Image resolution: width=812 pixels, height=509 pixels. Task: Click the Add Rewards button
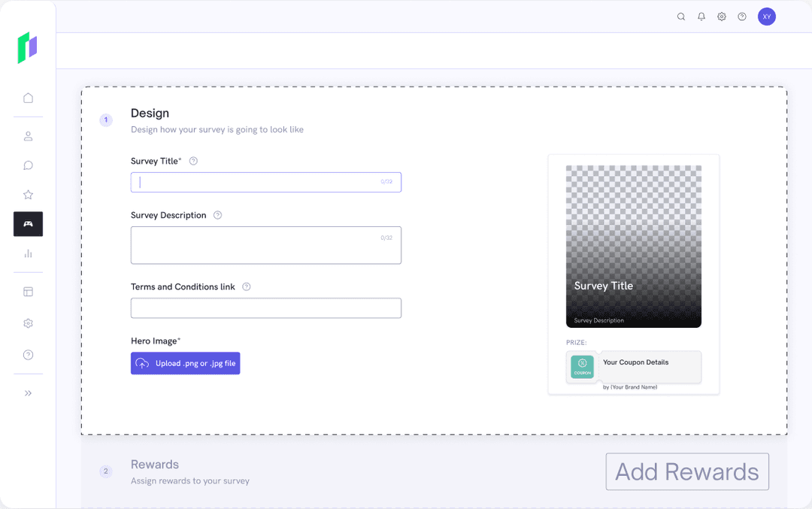coord(687,471)
